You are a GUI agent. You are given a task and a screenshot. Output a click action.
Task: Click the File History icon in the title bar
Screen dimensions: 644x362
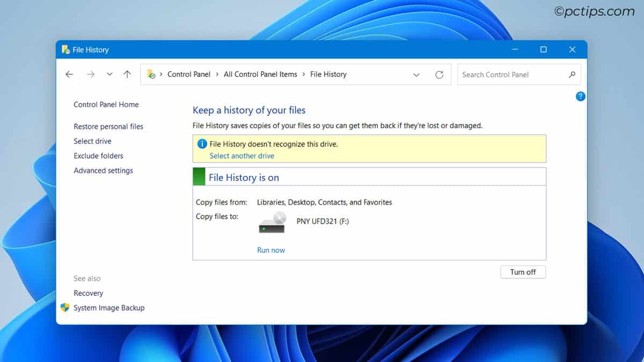point(67,49)
